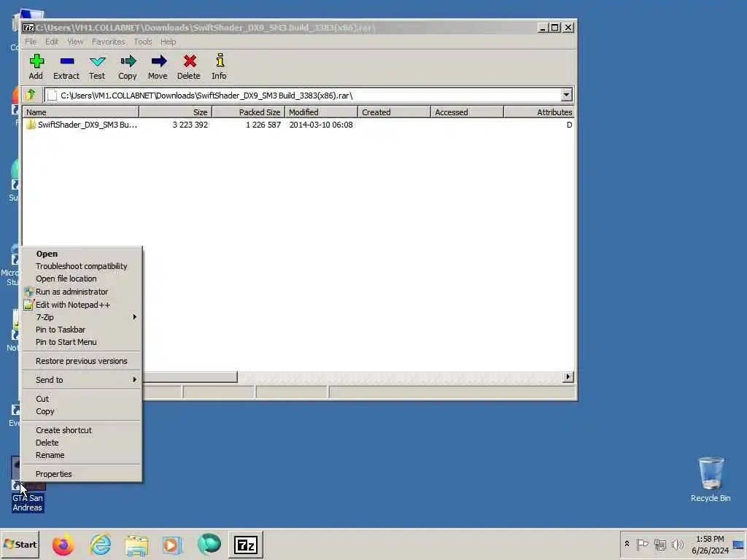Show hidden tray icons arrow

coord(627,544)
